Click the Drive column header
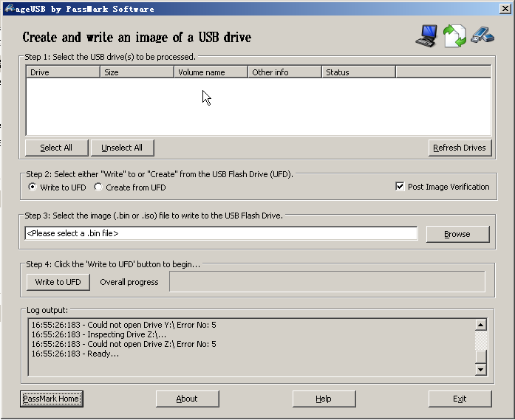Viewport: 515px width, 420px height. 63,72
